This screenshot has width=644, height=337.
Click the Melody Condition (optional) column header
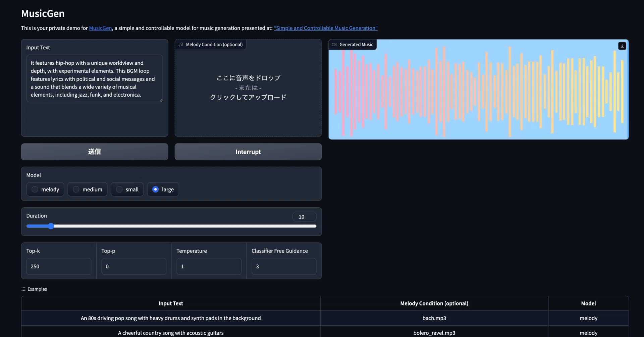[434, 303]
